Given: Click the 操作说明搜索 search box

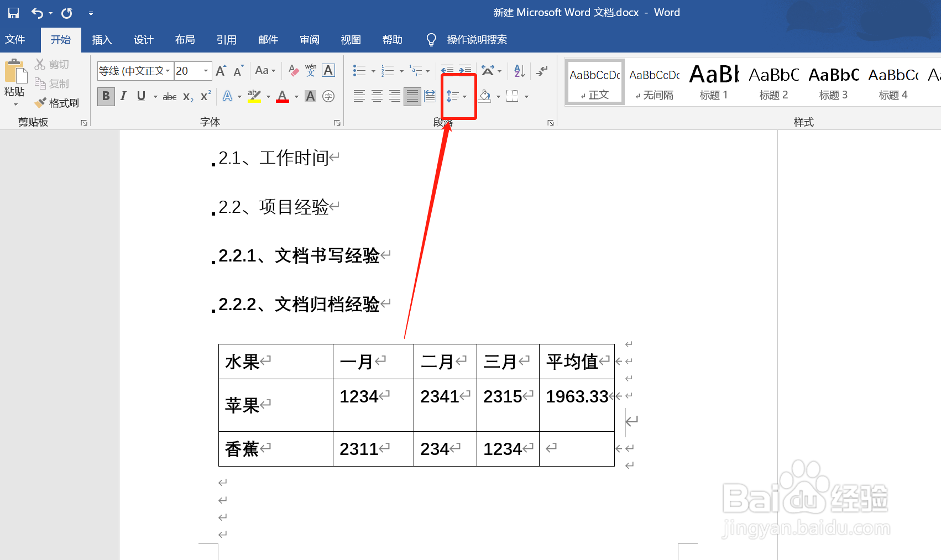Looking at the screenshot, I should point(477,40).
